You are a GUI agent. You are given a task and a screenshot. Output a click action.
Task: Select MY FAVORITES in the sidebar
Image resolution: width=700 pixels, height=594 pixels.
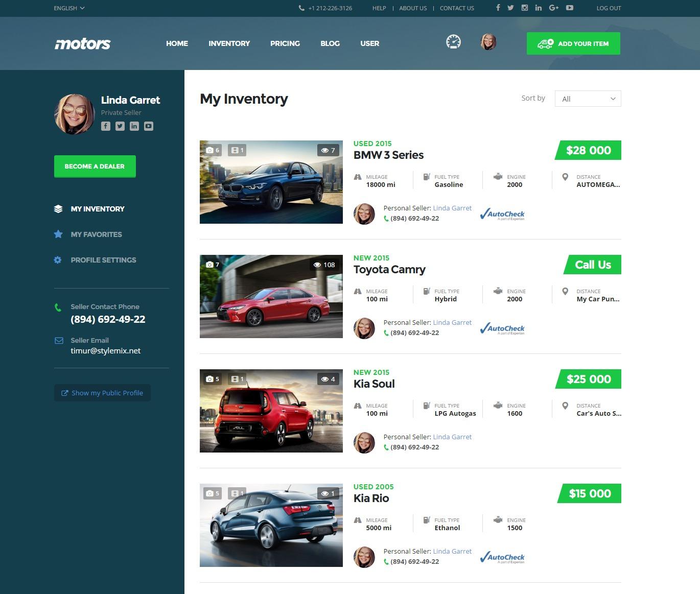[x=88, y=234]
